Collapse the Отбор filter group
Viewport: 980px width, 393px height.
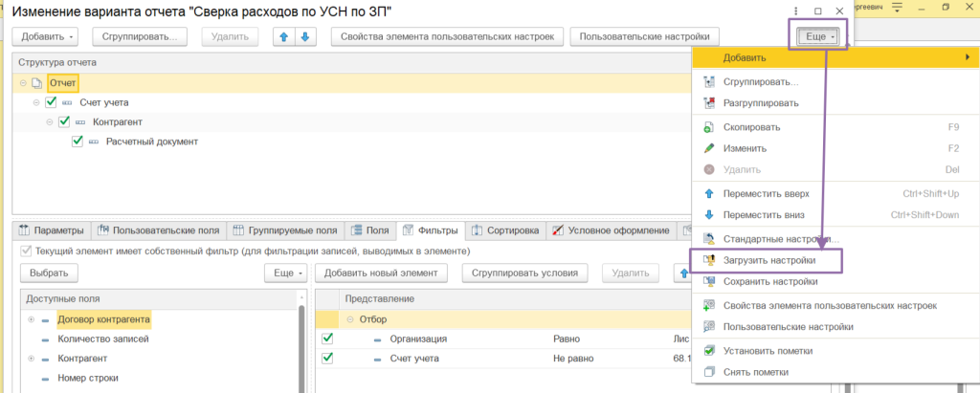coord(350,319)
